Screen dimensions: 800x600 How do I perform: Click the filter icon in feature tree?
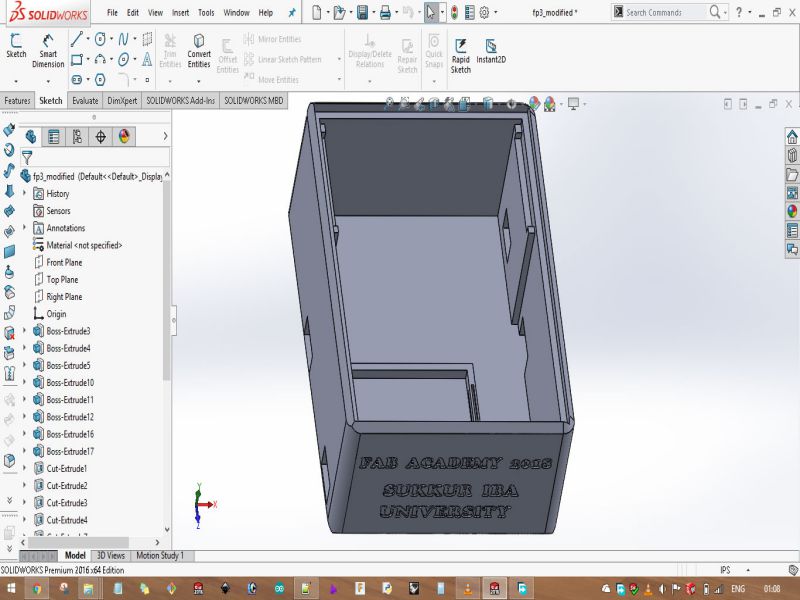pyautogui.click(x=27, y=158)
